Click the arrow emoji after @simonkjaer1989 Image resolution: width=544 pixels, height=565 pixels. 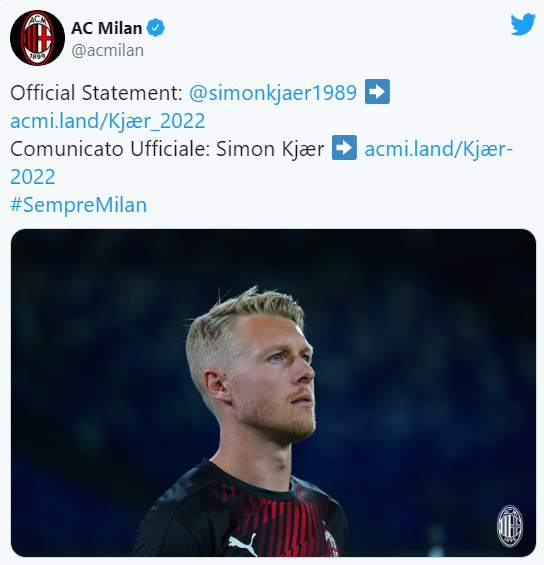pos(377,92)
